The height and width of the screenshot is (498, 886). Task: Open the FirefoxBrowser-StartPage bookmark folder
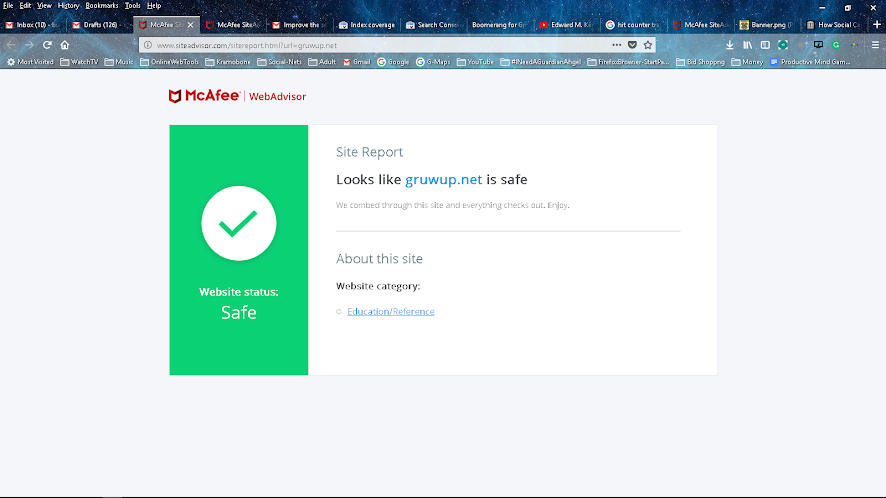coord(628,62)
